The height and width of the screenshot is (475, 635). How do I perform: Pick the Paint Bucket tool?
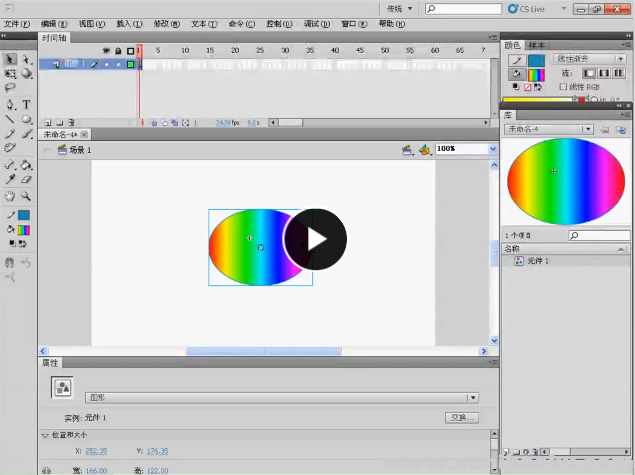pyautogui.click(x=26, y=164)
